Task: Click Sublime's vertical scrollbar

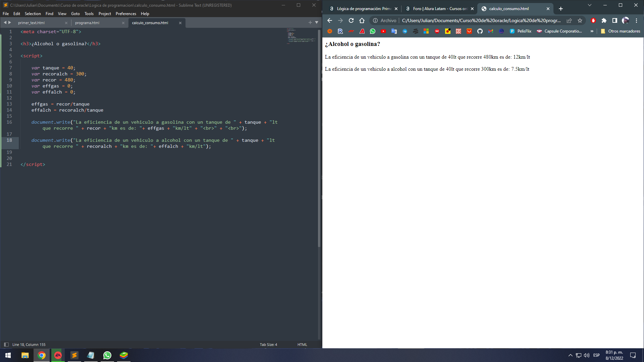Action: tap(319, 138)
